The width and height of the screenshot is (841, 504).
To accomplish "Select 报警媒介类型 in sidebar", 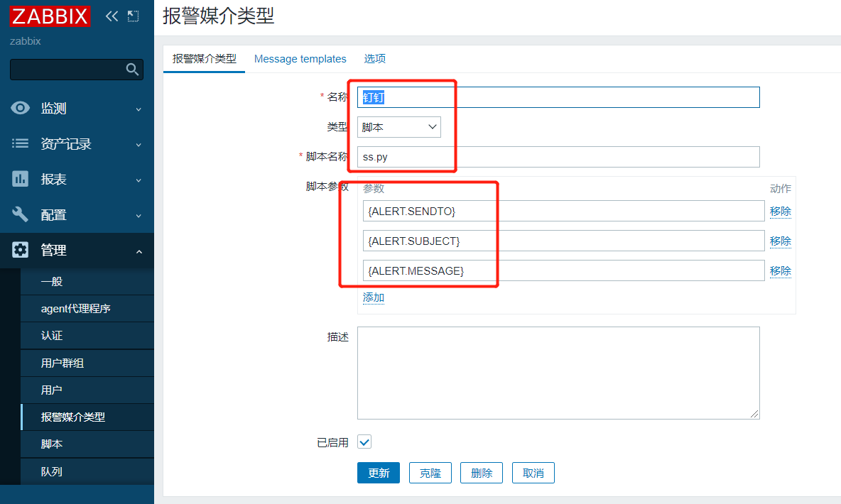I will tap(87, 417).
